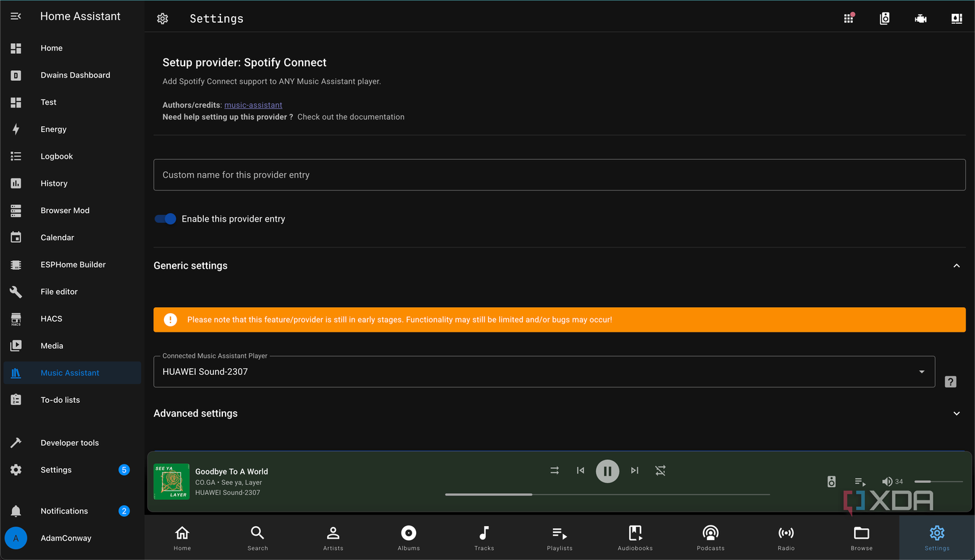Click the Browser Mod icon

pyautogui.click(x=16, y=210)
